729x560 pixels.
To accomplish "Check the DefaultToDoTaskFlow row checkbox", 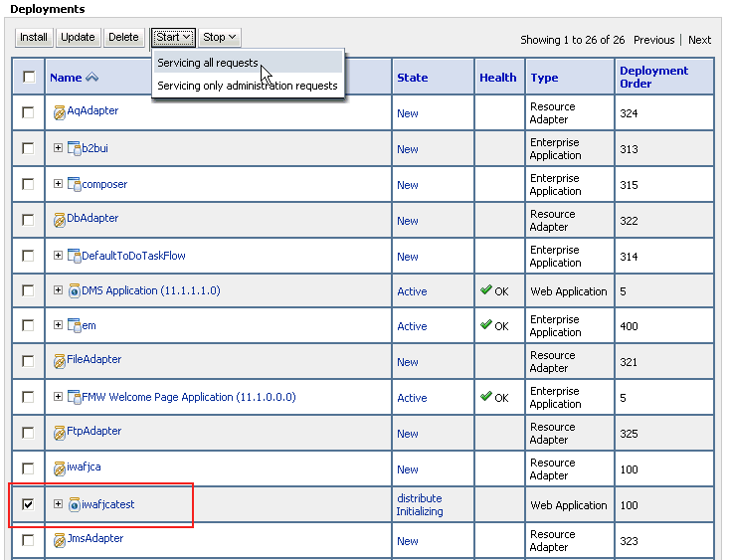I will click(28, 256).
